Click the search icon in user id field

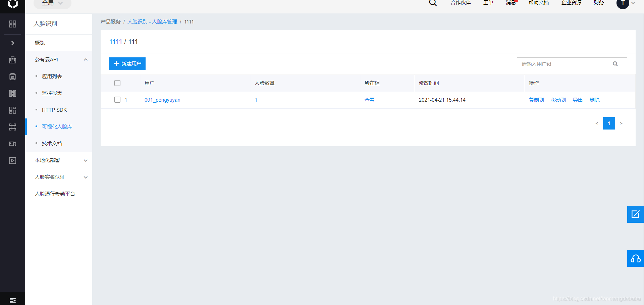[x=615, y=64]
